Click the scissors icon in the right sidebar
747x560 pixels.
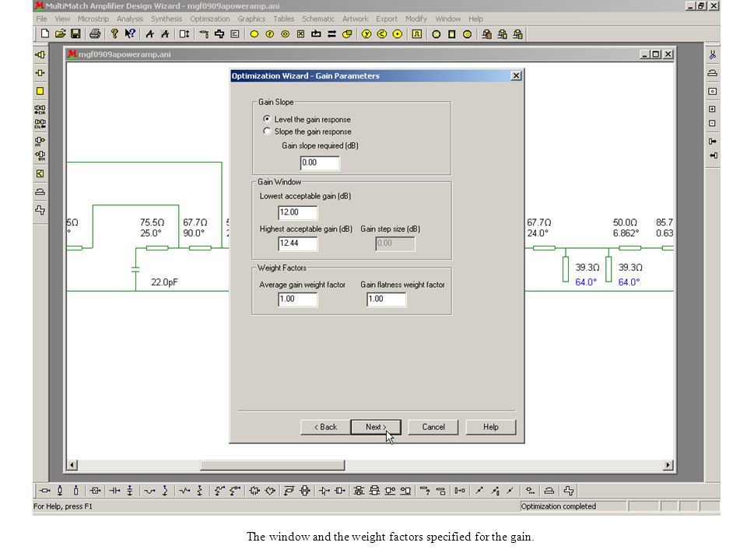(x=712, y=55)
